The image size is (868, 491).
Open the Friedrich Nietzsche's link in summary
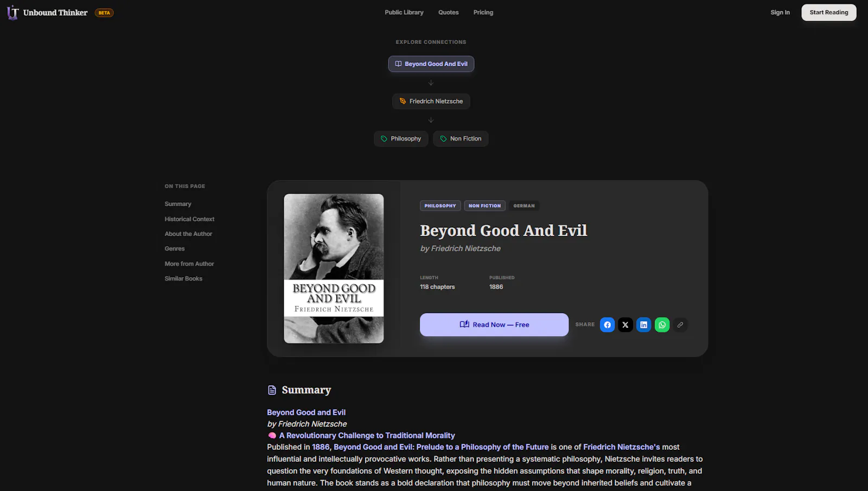[x=622, y=447]
